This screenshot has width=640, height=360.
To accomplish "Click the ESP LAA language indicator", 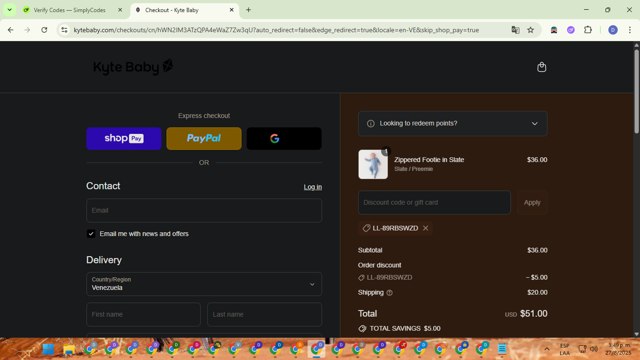I will tap(564, 349).
